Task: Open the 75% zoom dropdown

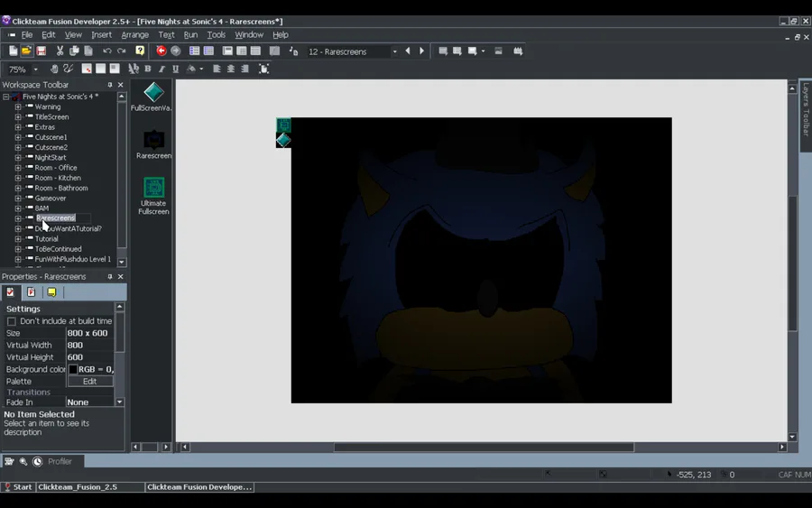Action: tap(36, 69)
